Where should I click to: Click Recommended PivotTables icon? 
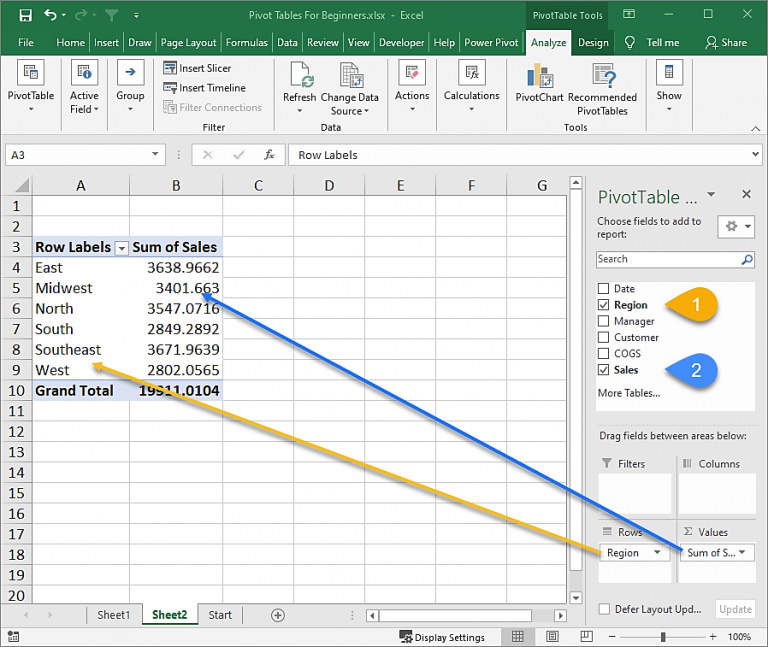click(x=603, y=76)
